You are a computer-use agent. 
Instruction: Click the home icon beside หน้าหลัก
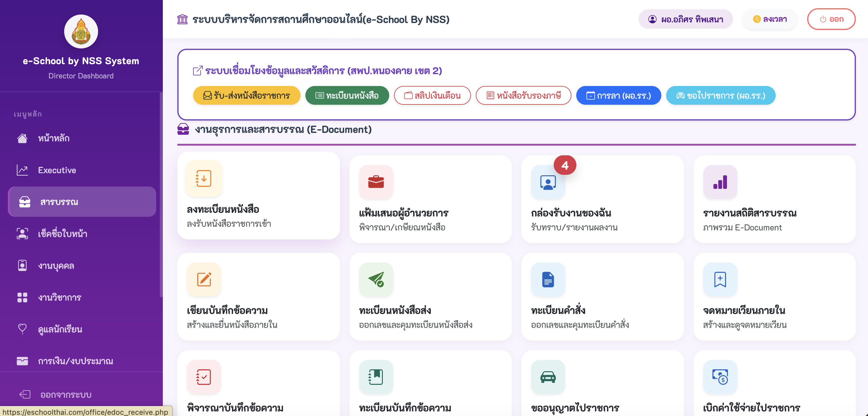click(x=22, y=138)
